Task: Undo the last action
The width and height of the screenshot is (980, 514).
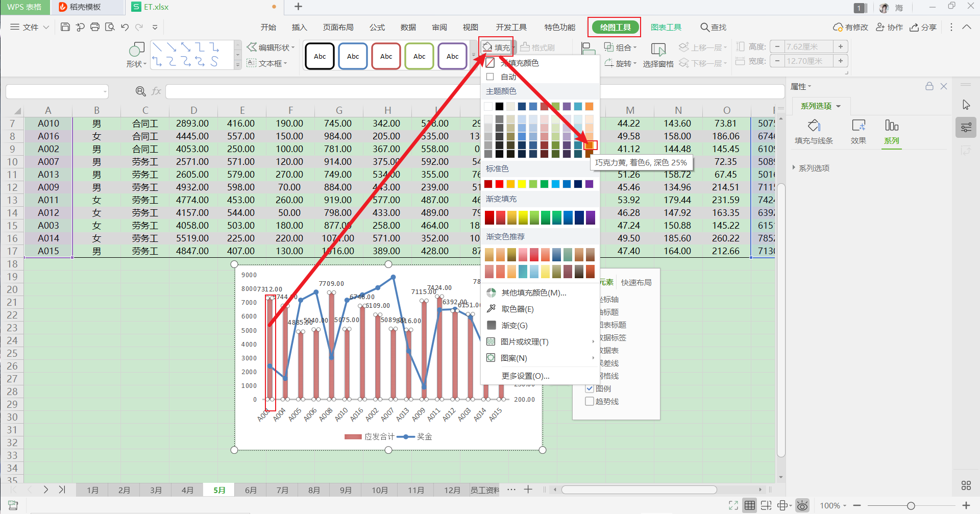Action: [125, 27]
